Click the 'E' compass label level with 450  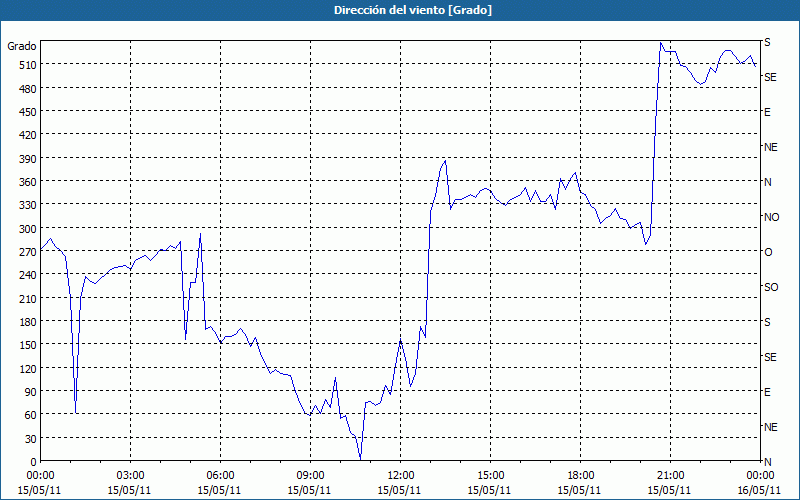pos(767,112)
